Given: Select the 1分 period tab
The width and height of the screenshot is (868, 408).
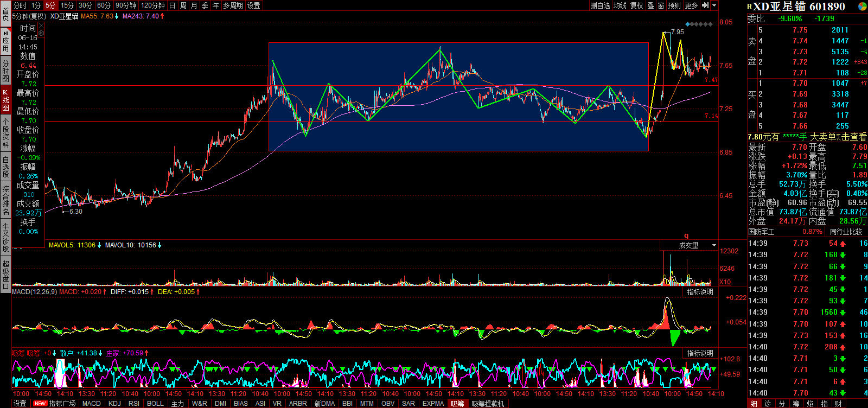Looking at the screenshot, I should point(36,5).
